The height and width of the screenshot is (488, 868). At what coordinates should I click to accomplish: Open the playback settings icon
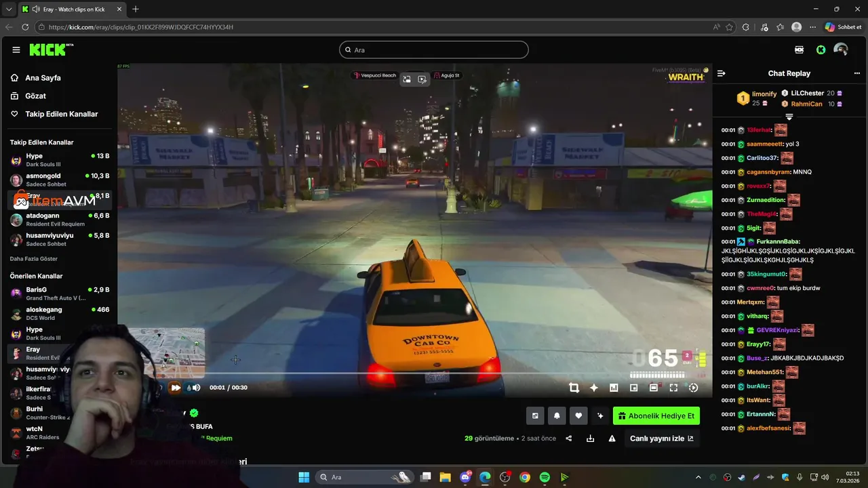click(x=693, y=388)
